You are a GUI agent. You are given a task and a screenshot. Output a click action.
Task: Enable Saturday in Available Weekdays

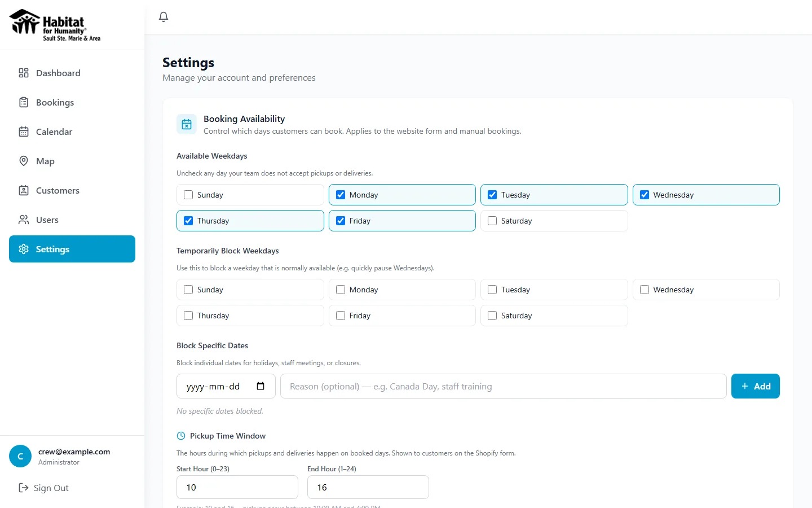[x=492, y=221]
